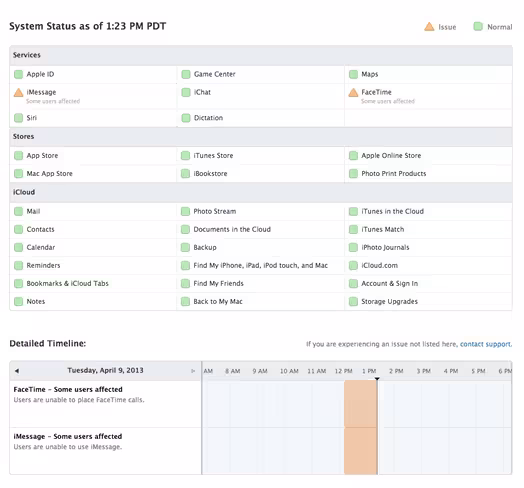Open the contact support link
Screen dimensions: 524x488
(486, 344)
